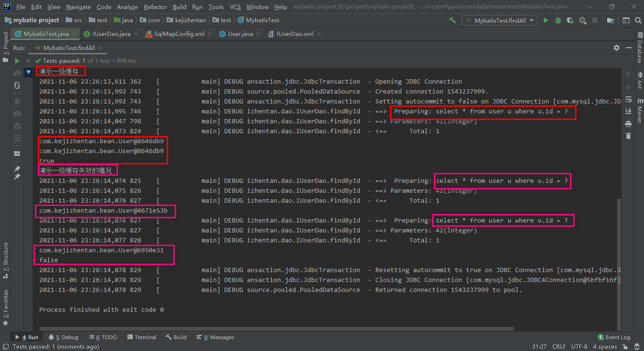644x351 pixels.
Task: Change the 4 spaces indent setting
Action: pyautogui.click(x=604, y=347)
